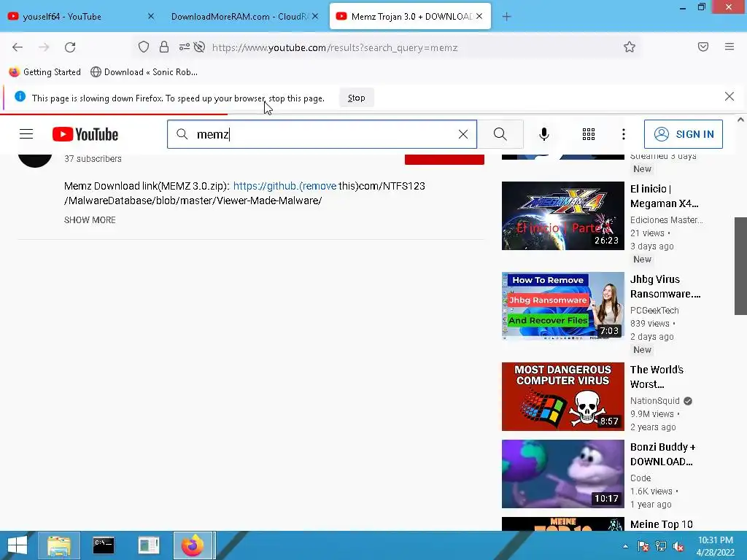The height and width of the screenshot is (560, 747).
Task: Close the youself64 - YouTube tab
Action: [x=151, y=16]
